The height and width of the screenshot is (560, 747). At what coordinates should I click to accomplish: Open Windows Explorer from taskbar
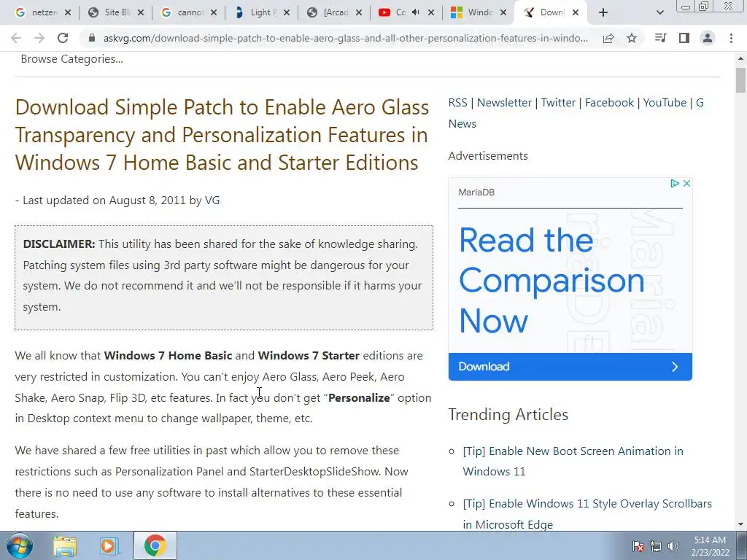65,545
